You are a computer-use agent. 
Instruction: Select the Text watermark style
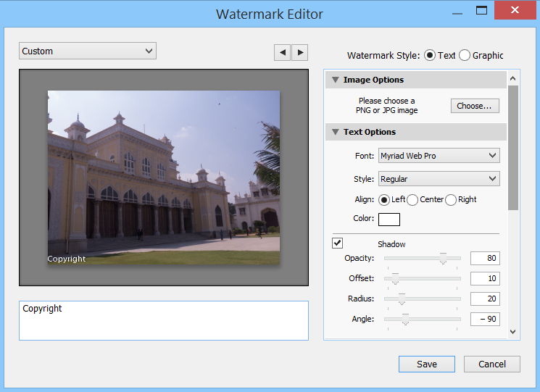(x=430, y=55)
